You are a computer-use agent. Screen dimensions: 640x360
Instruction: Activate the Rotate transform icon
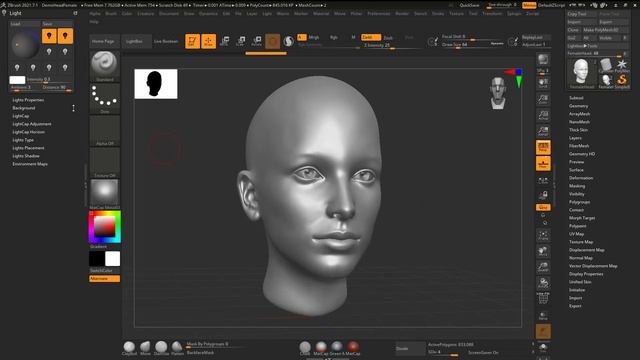tap(257, 41)
